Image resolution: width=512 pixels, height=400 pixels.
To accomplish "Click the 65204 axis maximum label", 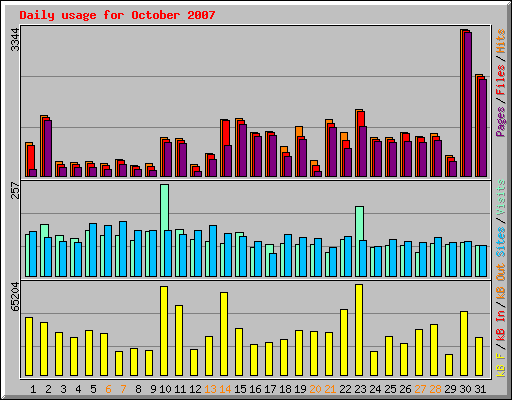I will pos(15,297).
